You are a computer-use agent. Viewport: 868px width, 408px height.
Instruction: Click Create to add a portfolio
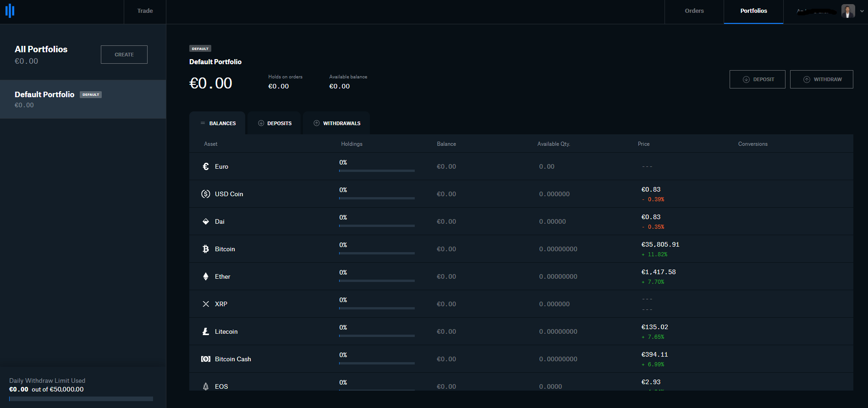124,55
